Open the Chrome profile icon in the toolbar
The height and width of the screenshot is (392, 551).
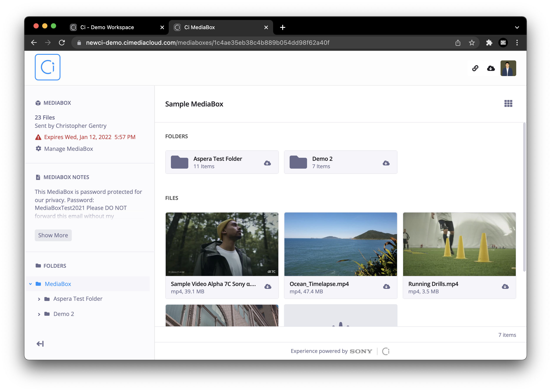tap(503, 43)
